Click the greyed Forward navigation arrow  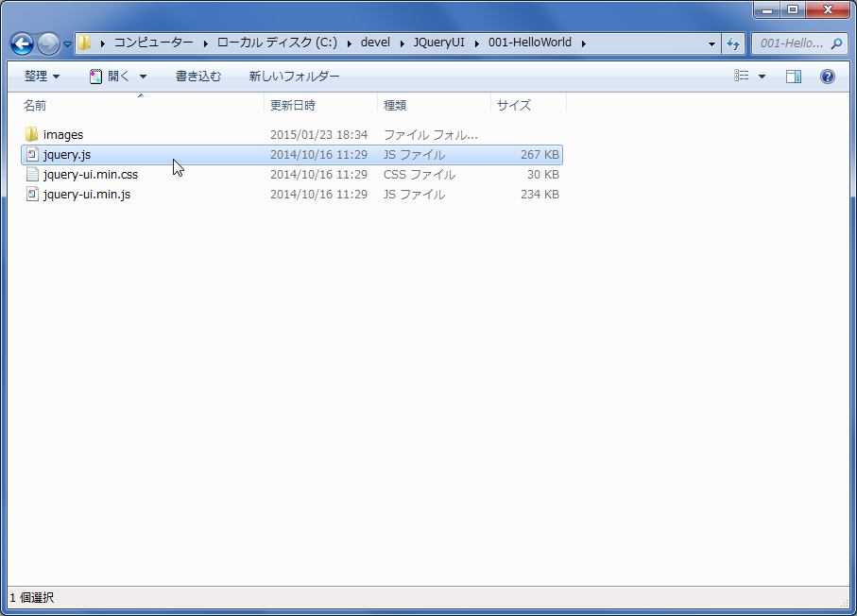click(48, 43)
